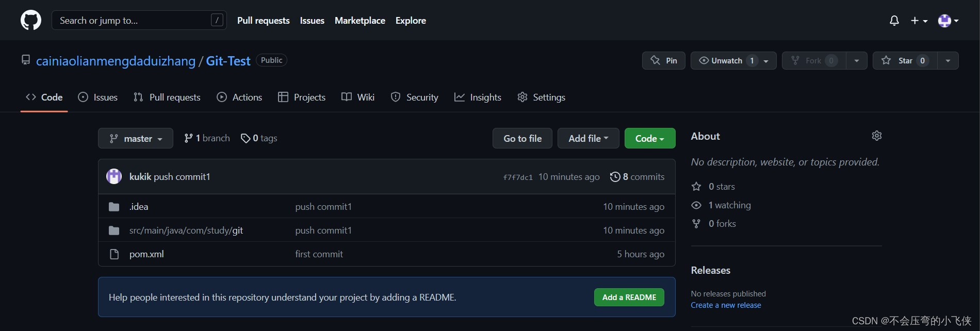
Task: Click the src/main/java/com/study/git folder icon
Action: [114, 230]
